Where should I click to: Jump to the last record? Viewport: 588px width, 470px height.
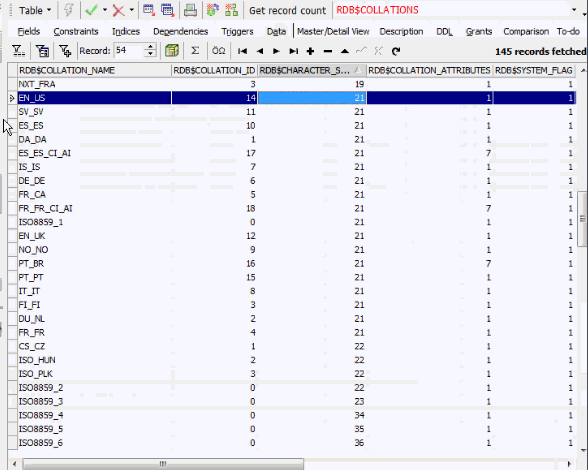point(294,51)
